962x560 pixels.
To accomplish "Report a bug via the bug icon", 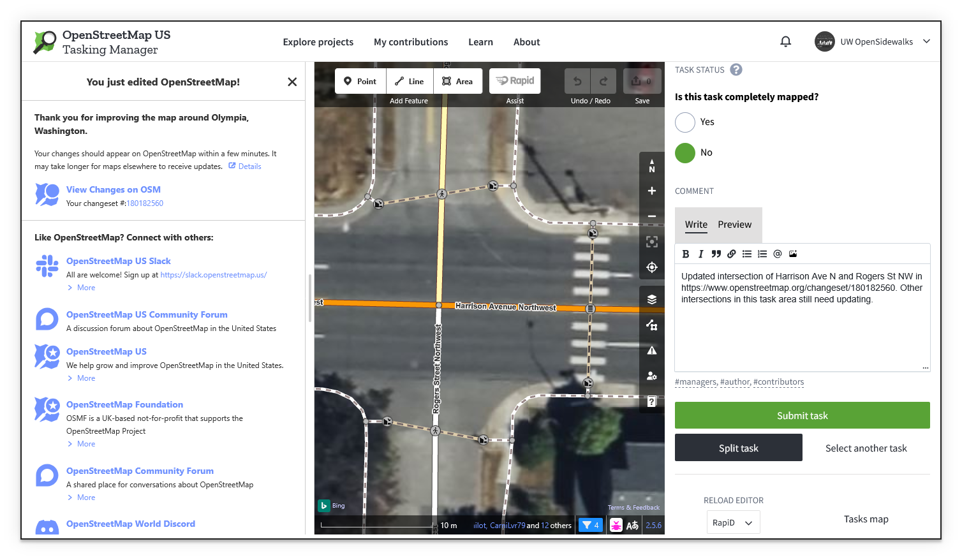I will click(x=616, y=525).
